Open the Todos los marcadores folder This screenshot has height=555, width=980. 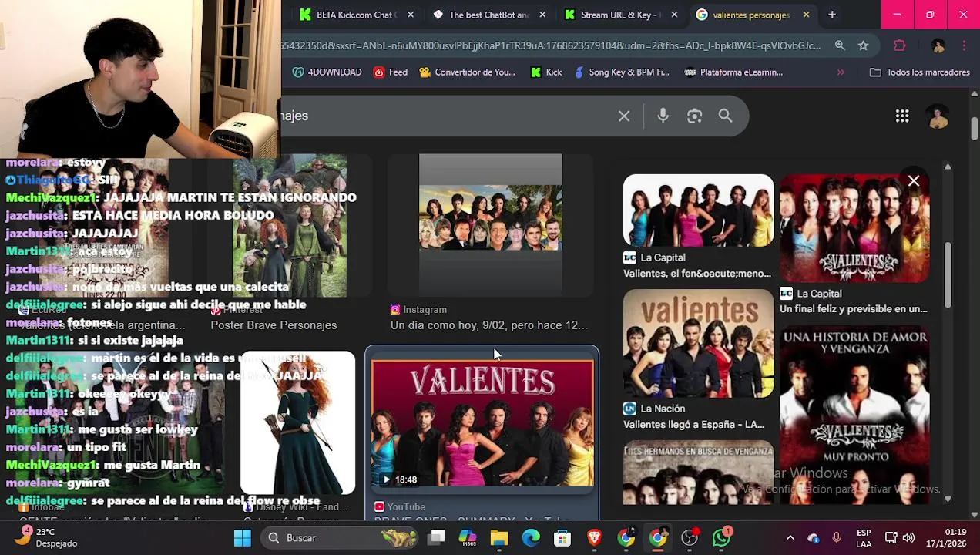(919, 72)
